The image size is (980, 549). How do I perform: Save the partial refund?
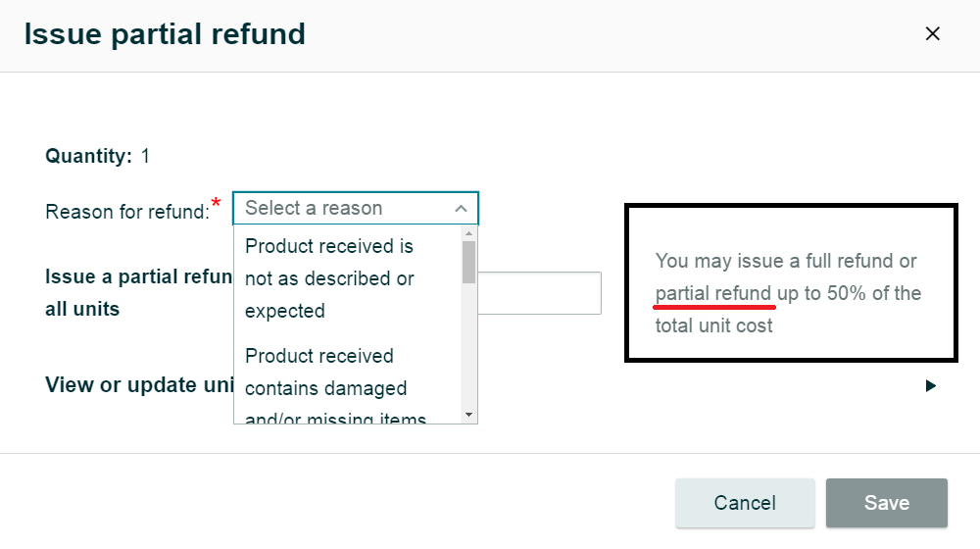pos(886,503)
